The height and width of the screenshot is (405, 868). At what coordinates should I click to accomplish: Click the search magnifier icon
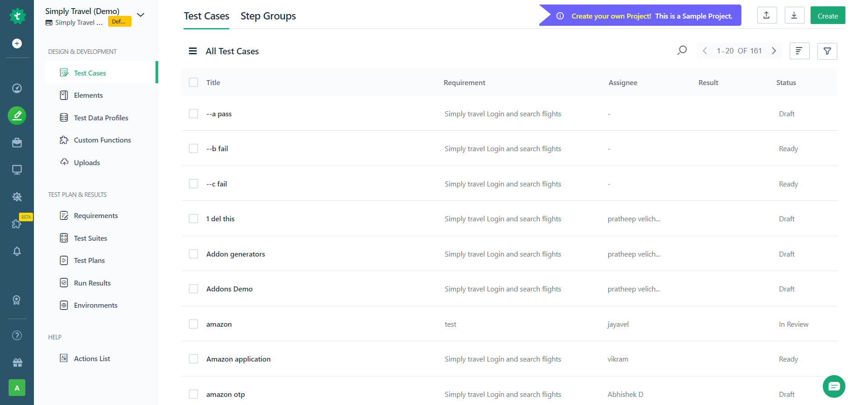point(682,50)
